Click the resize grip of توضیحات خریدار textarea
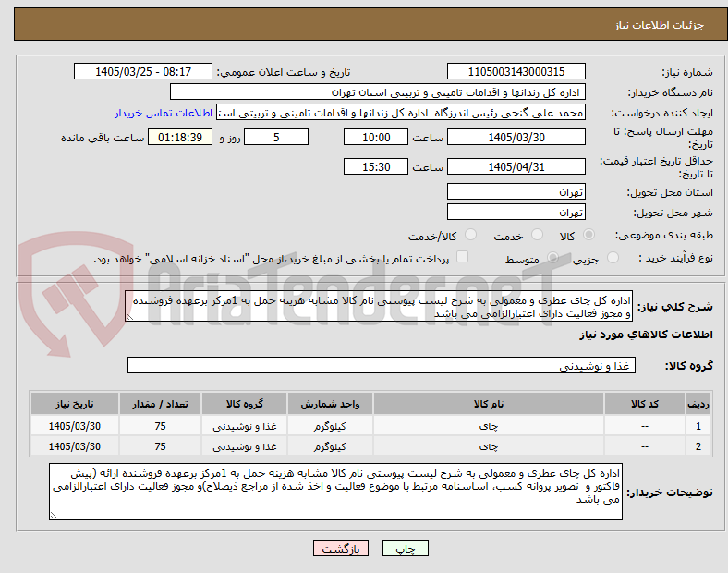The image size is (728, 573). [54, 515]
